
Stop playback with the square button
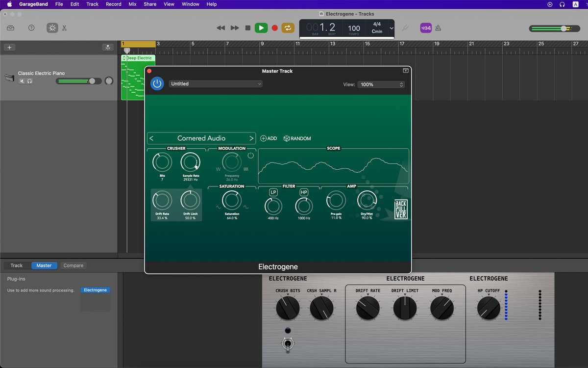click(x=248, y=28)
